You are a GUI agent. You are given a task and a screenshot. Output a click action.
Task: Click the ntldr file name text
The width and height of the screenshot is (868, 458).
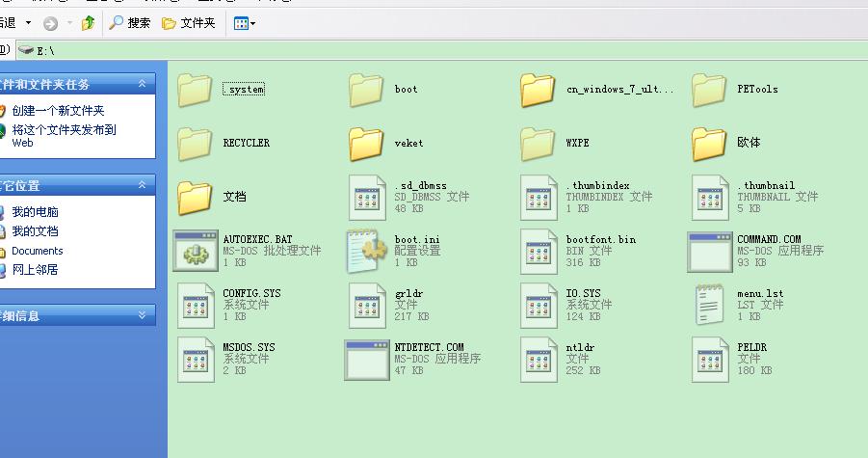click(580, 347)
